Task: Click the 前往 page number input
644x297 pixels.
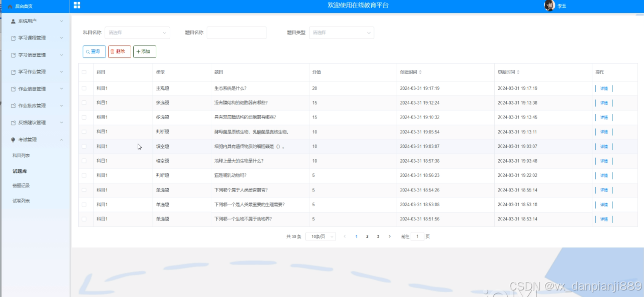Action: point(417,236)
